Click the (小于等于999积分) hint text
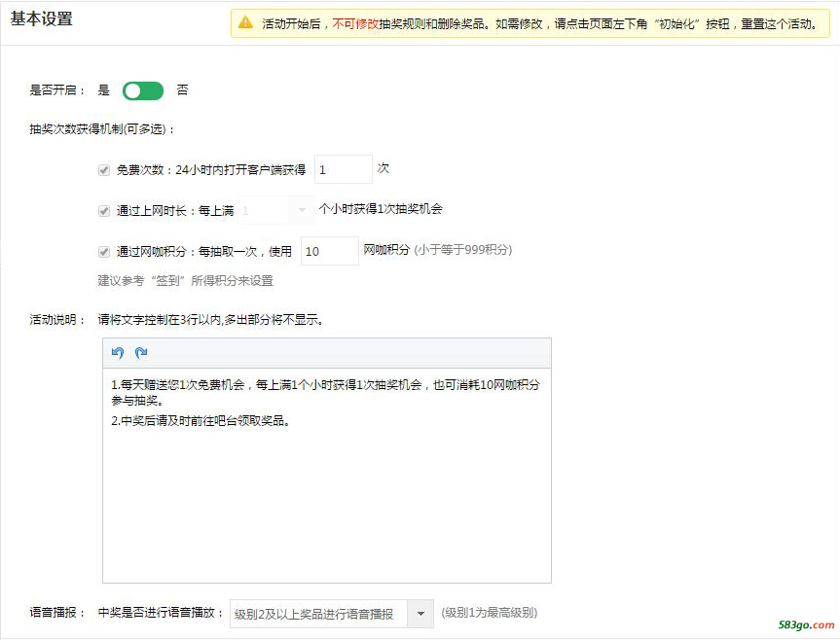 463,250
